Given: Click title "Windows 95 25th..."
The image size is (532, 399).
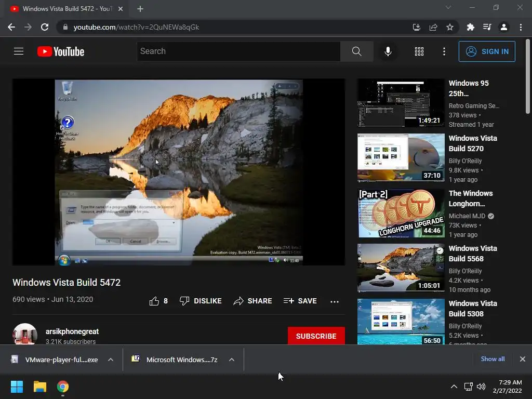Looking at the screenshot, I should (x=469, y=88).
